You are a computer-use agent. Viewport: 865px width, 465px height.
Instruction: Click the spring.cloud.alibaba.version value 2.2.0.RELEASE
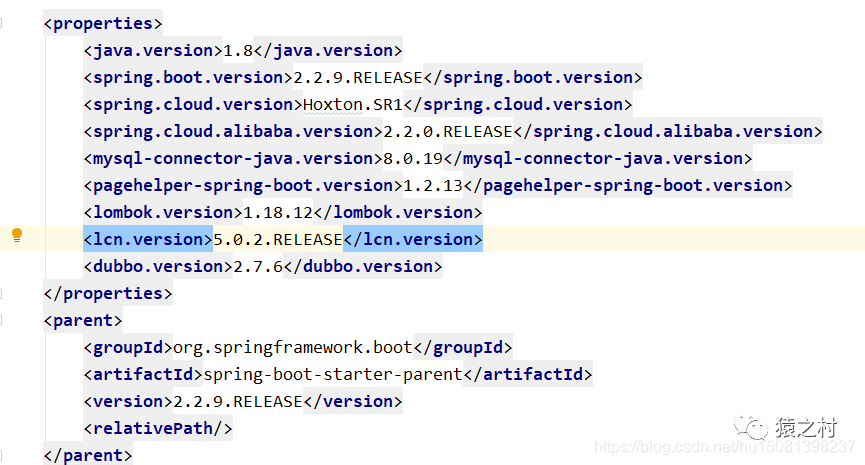click(448, 132)
